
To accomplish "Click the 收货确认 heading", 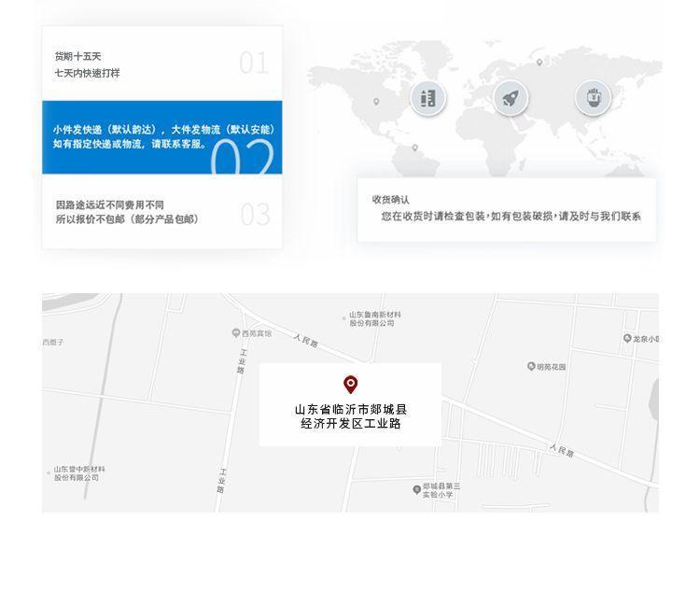I will pyautogui.click(x=390, y=200).
